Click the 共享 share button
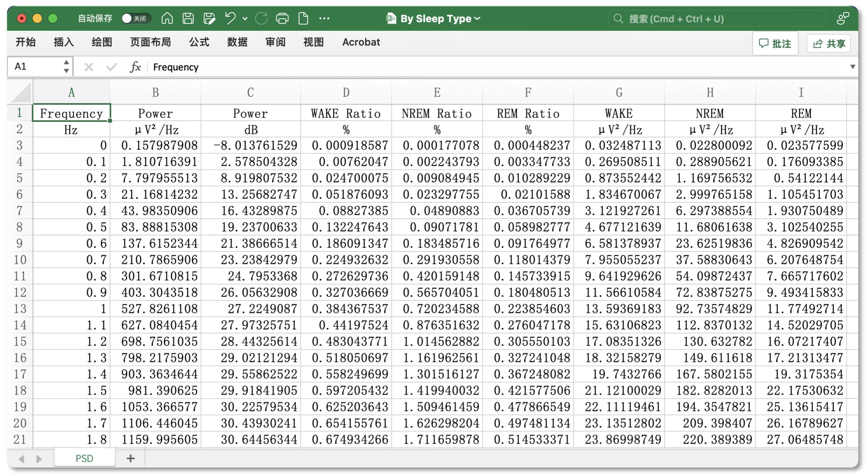Image resolution: width=868 pixels, height=476 pixels. pos(829,43)
